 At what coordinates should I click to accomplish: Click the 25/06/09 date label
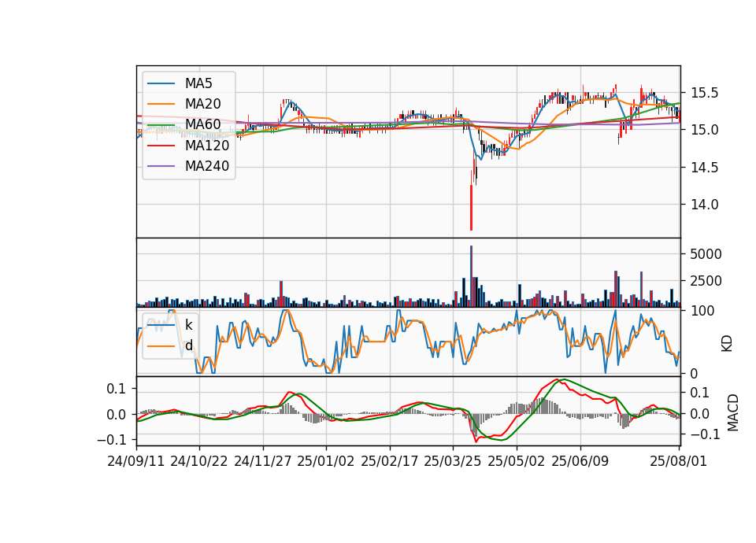point(580,461)
